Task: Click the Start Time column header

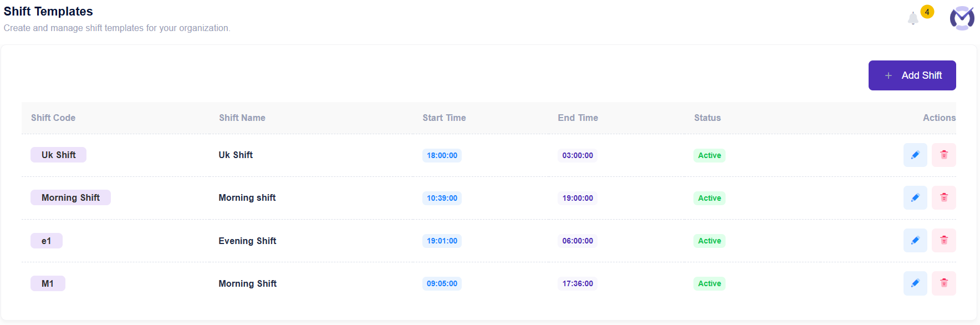Action: [444, 118]
